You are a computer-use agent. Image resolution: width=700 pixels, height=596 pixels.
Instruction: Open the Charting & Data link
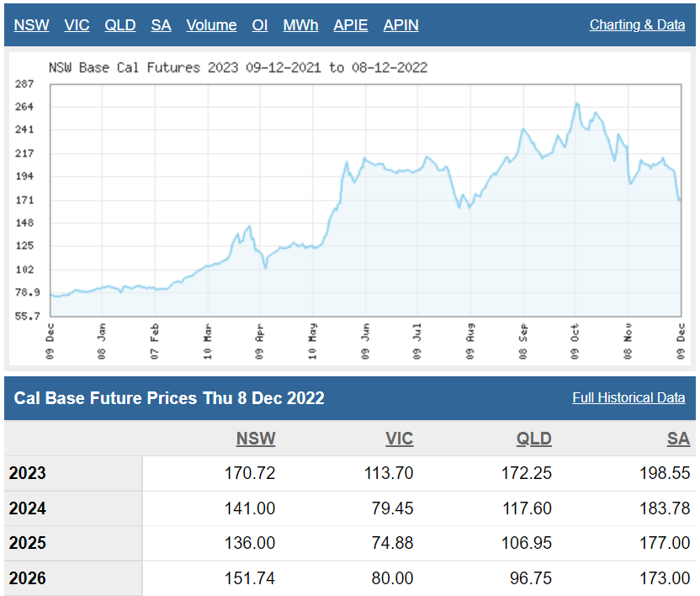pos(637,25)
